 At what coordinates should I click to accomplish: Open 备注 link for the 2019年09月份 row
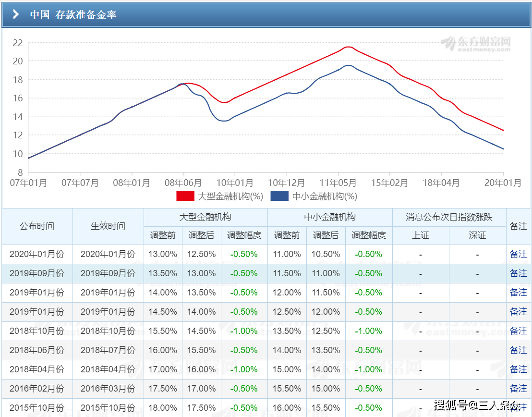pyautogui.click(x=518, y=273)
